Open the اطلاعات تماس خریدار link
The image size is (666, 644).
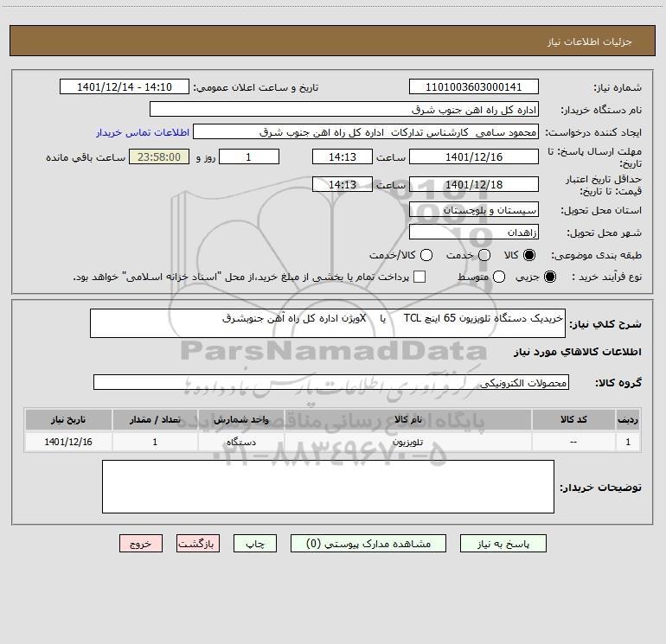tap(143, 132)
